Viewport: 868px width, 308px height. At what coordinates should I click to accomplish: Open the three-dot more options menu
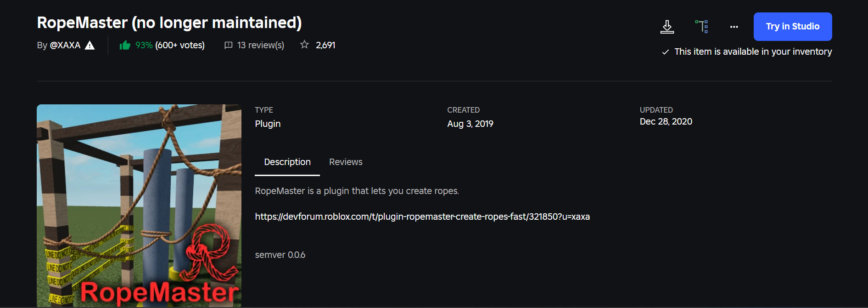[734, 27]
